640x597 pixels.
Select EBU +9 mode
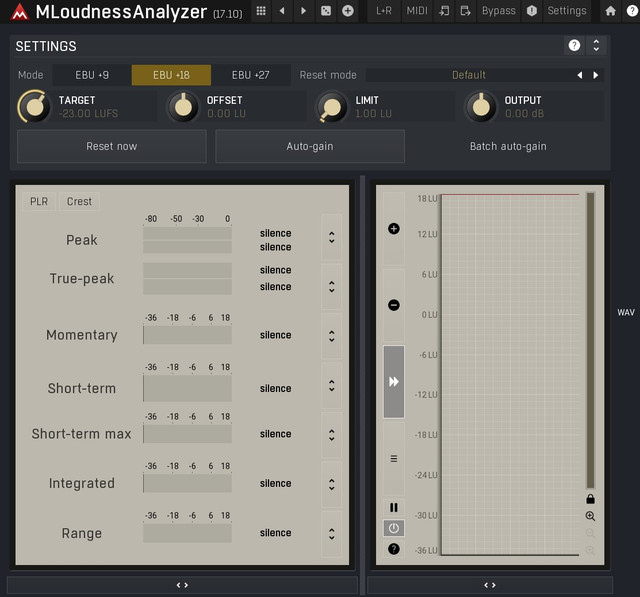tap(92, 75)
